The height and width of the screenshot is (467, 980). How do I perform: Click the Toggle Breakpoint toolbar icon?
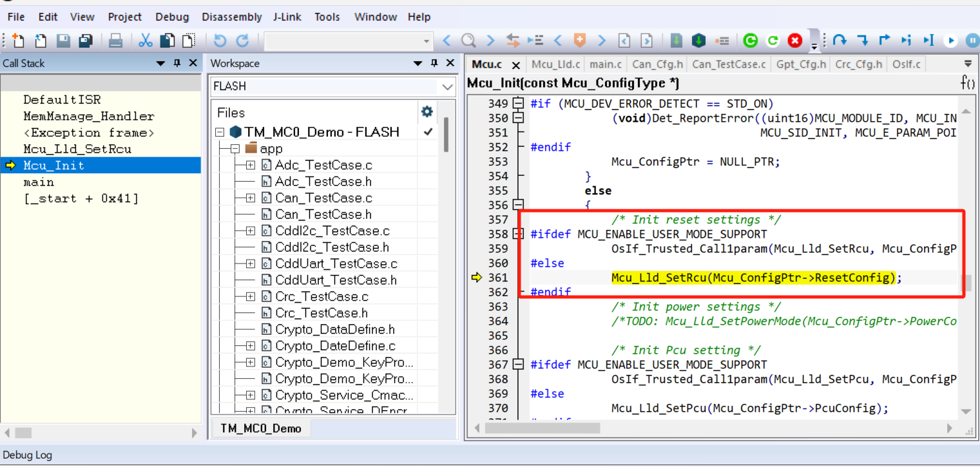pyautogui.click(x=721, y=41)
